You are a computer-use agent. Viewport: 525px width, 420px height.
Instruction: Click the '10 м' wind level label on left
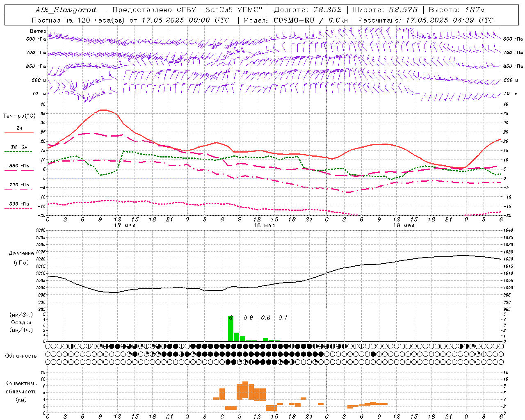coord(40,94)
